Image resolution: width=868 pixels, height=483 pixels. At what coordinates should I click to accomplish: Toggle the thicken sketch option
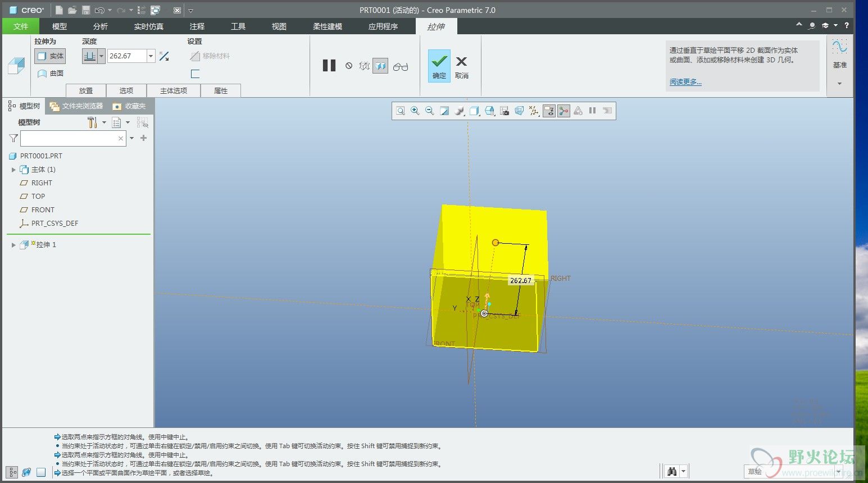pyautogui.click(x=195, y=74)
